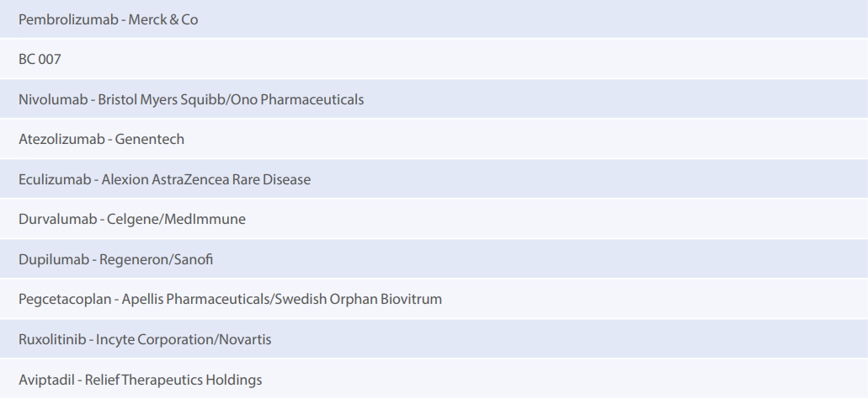
Task: Open the BC 007 list entry
Action: (40, 60)
